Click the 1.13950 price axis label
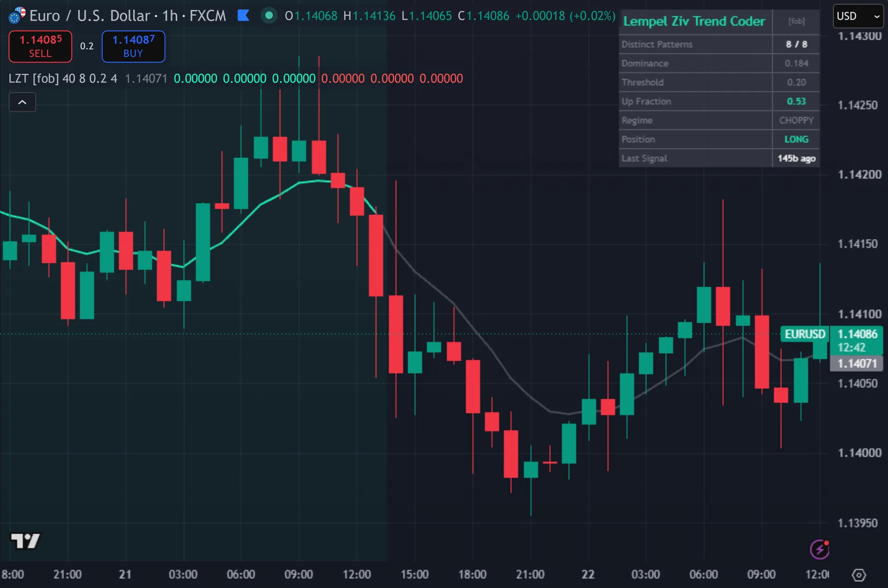 tap(857, 523)
